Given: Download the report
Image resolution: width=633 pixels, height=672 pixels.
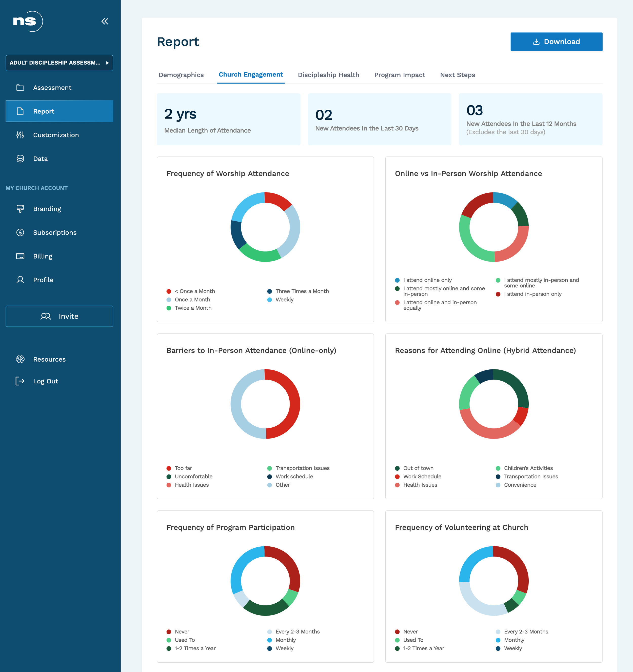Looking at the screenshot, I should point(556,42).
